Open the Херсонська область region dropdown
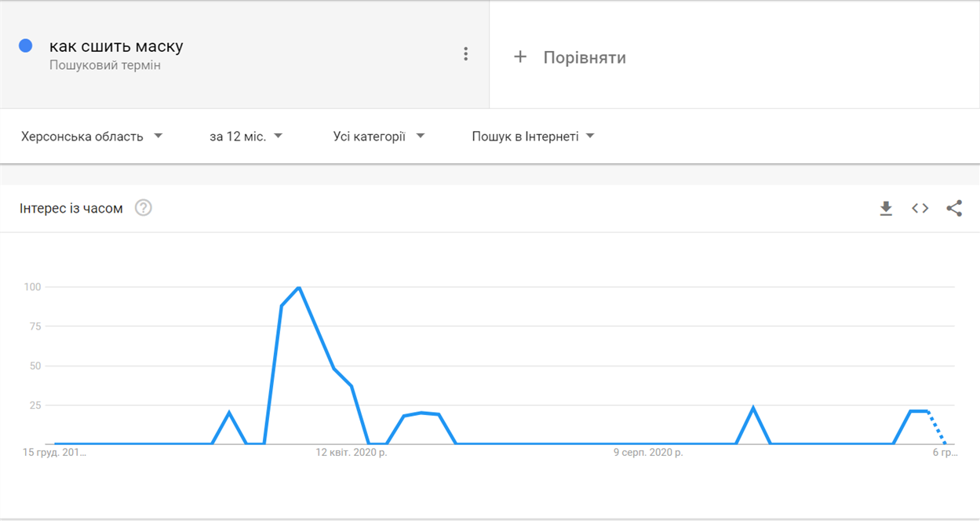 point(92,137)
